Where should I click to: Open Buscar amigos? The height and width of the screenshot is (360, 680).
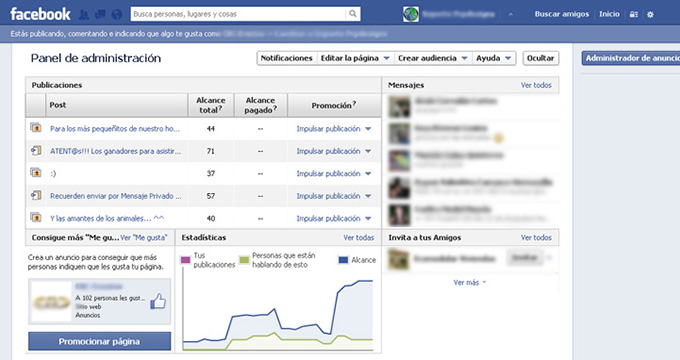point(562,14)
